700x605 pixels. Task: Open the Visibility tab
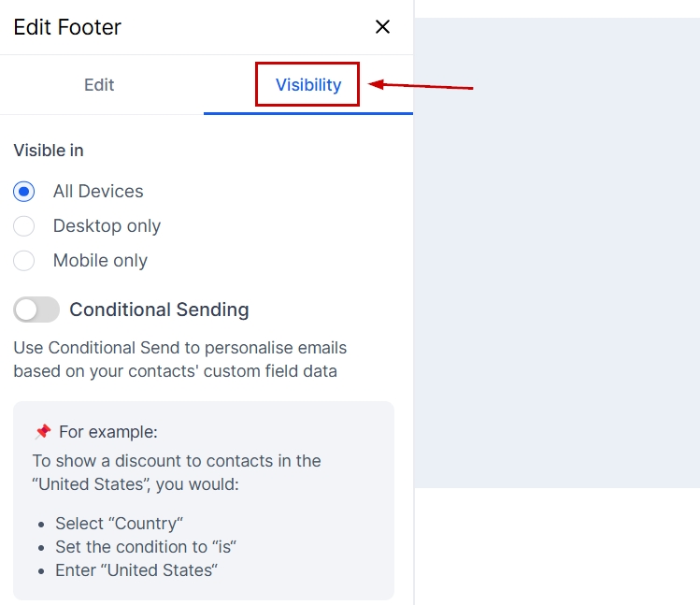pos(308,85)
